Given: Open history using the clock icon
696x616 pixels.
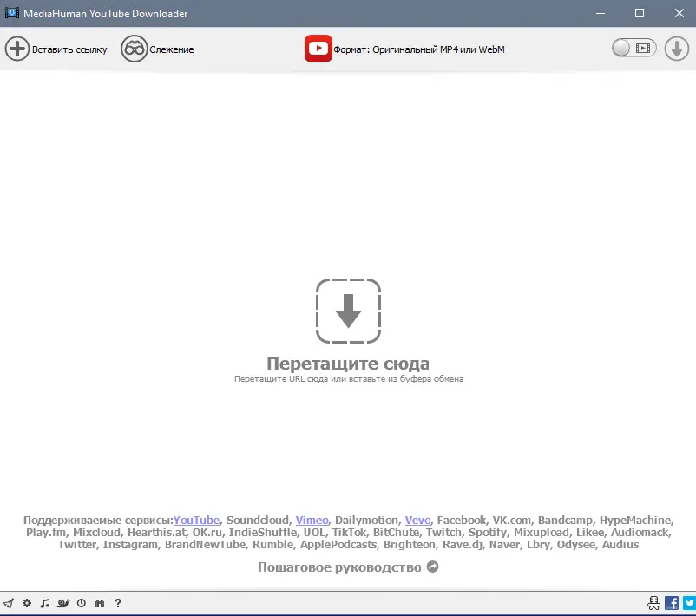Looking at the screenshot, I should (x=82, y=602).
